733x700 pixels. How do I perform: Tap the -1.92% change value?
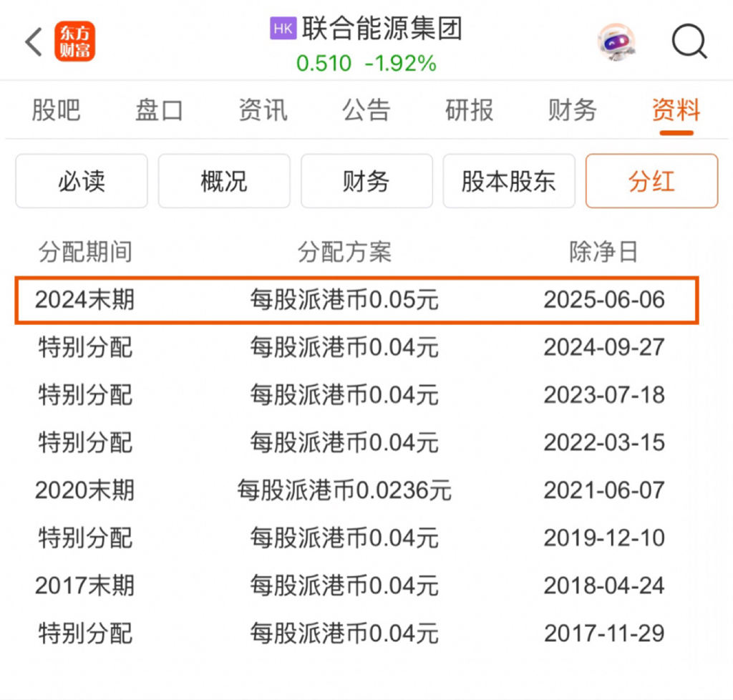tap(401, 64)
